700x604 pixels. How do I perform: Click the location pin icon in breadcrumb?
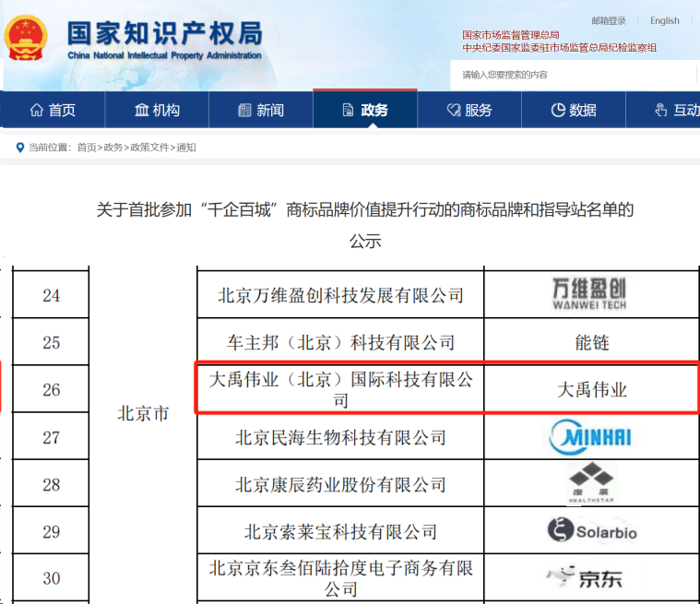pyautogui.click(x=19, y=148)
